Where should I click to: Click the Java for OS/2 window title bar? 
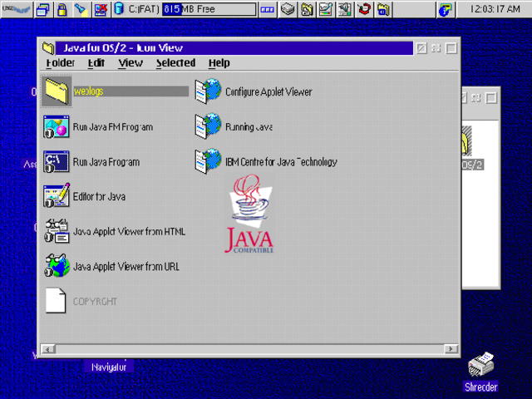pyautogui.click(x=234, y=48)
